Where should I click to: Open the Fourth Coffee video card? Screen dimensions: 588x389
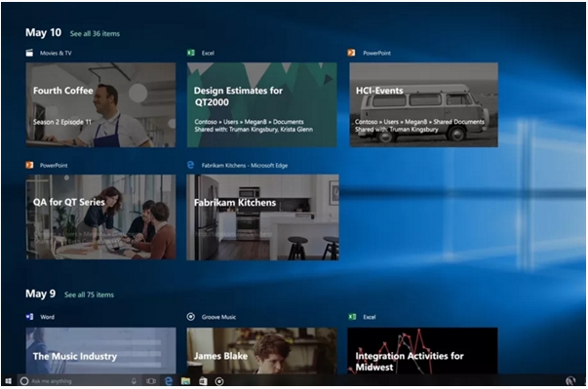point(100,104)
